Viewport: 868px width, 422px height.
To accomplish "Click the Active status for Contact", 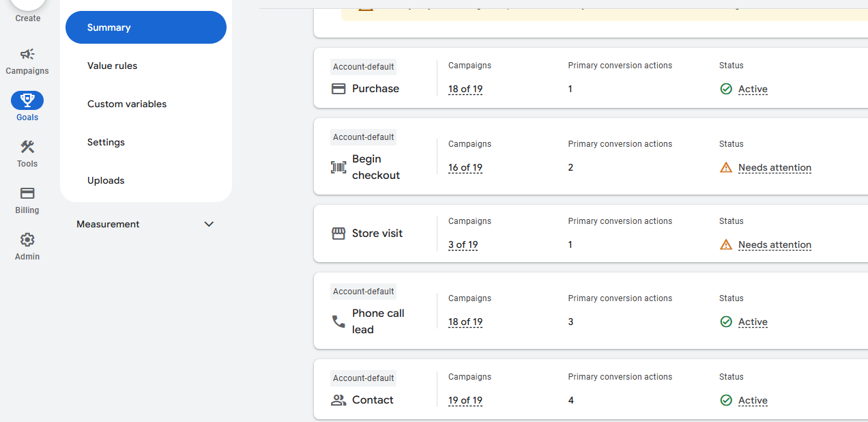I will (753, 400).
